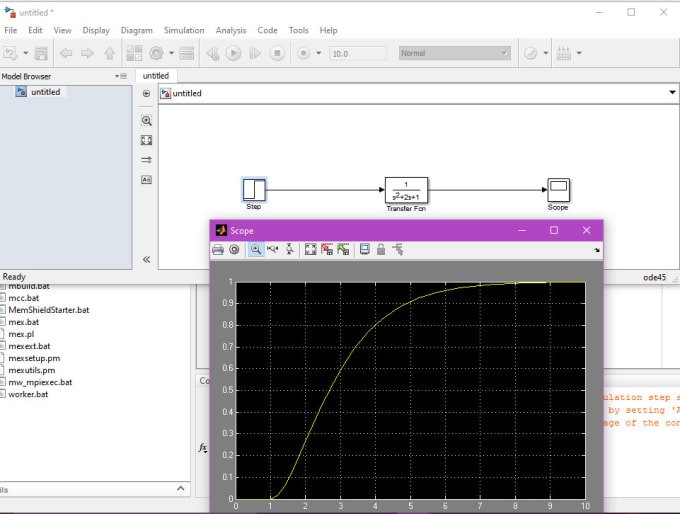Click Restore Axes Settings icon in Scope

click(343, 249)
